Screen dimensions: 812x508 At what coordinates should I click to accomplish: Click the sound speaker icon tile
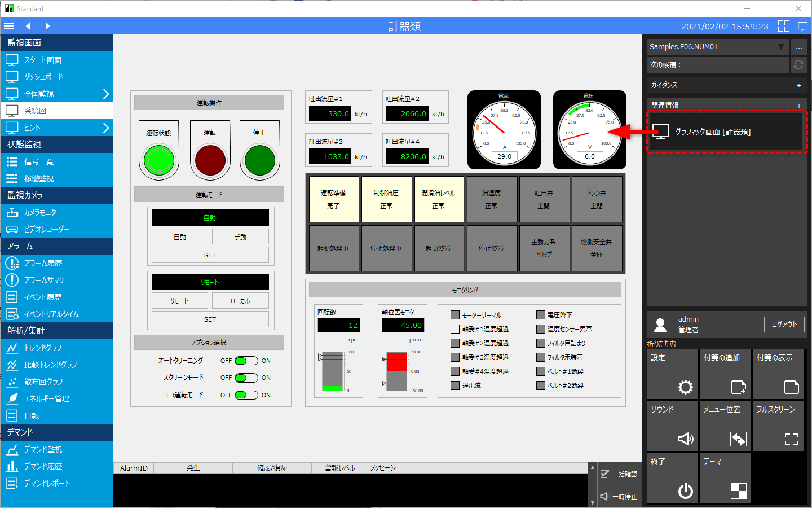[x=672, y=426]
